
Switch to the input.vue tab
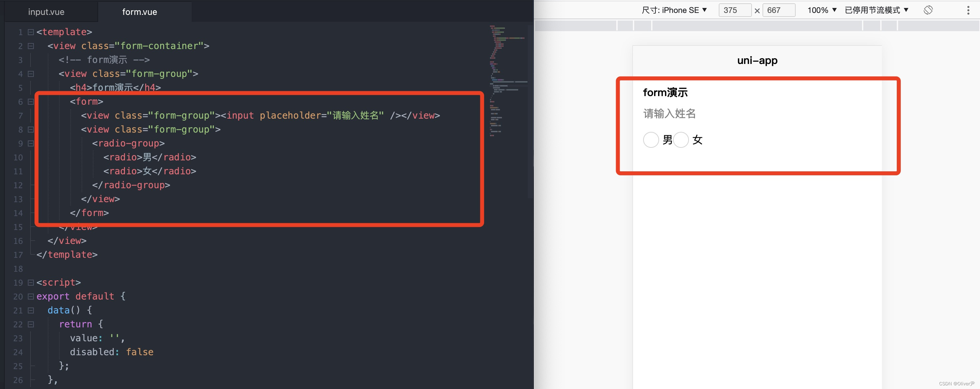pyautogui.click(x=46, y=12)
